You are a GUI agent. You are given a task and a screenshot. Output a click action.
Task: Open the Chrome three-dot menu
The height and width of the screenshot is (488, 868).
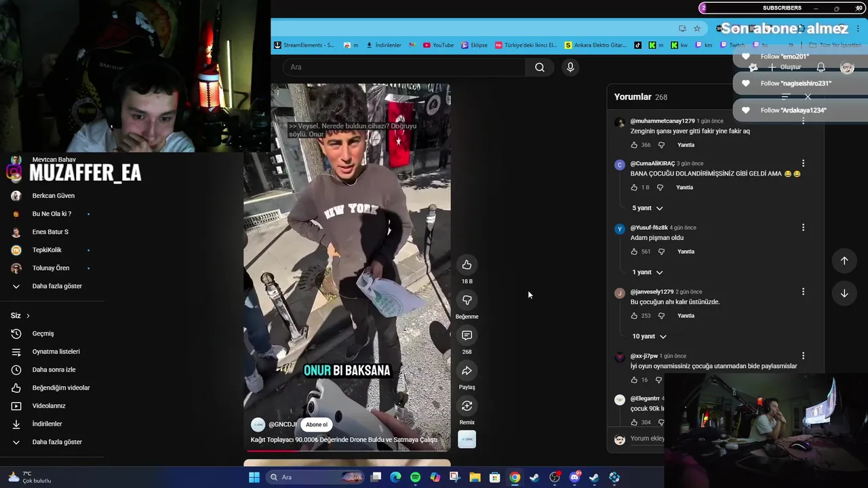[x=858, y=28]
